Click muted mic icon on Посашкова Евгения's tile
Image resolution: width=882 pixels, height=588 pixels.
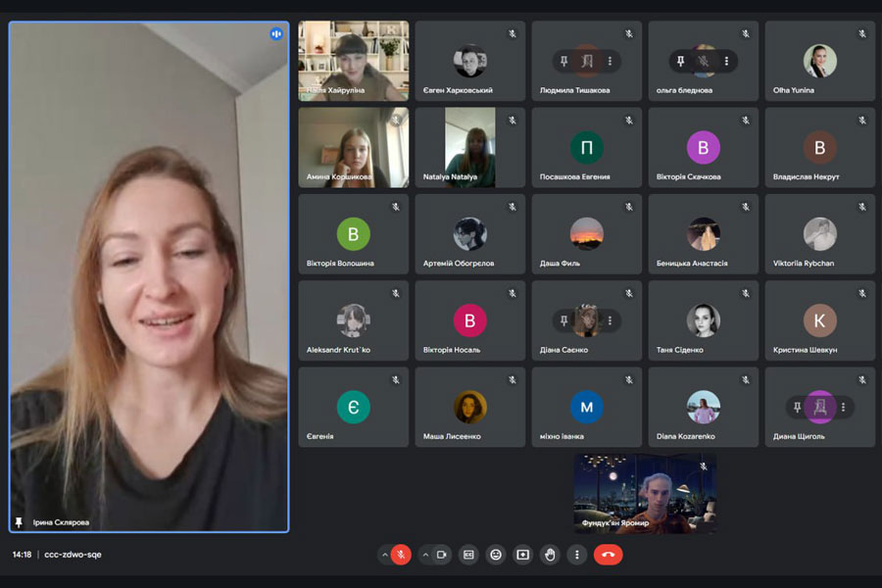point(629,121)
